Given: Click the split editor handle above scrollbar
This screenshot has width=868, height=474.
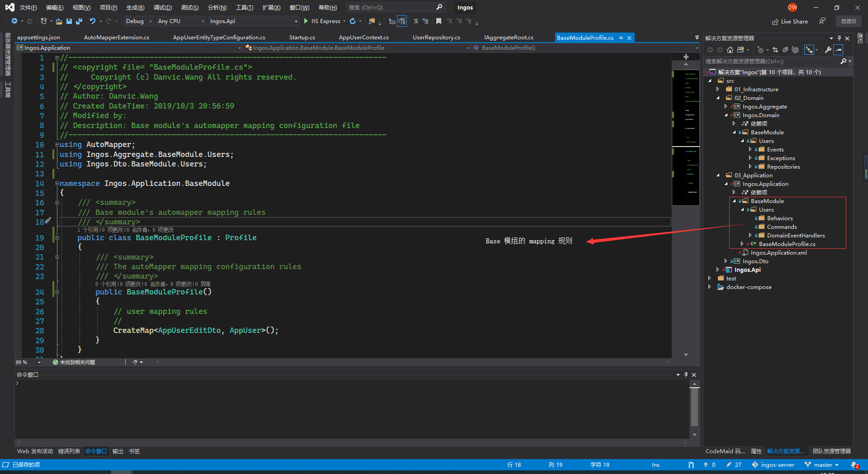Looking at the screenshot, I should tap(686, 57).
